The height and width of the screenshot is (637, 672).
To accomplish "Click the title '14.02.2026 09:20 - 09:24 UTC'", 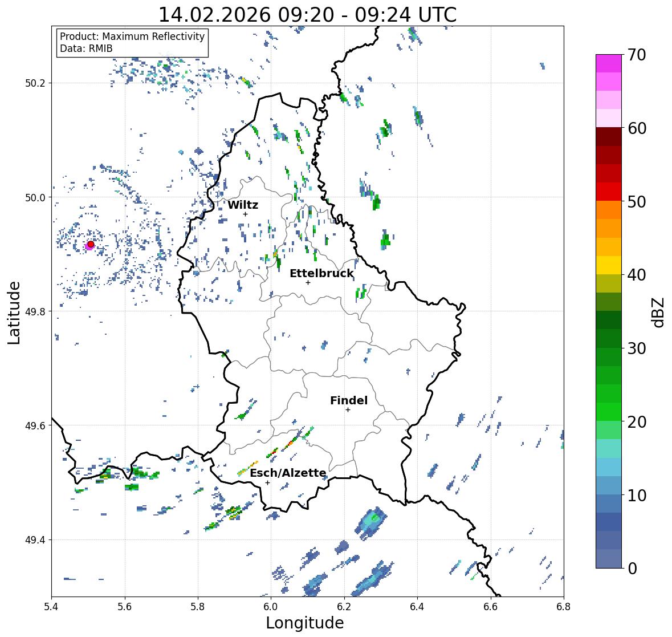I will tap(307, 15).
